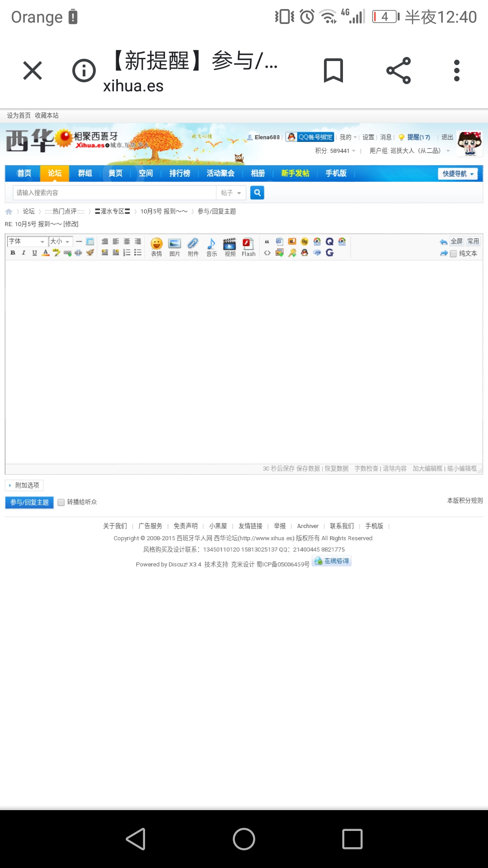488x868 pixels.
Task: Toggle italic text formatting
Action: 23,253
